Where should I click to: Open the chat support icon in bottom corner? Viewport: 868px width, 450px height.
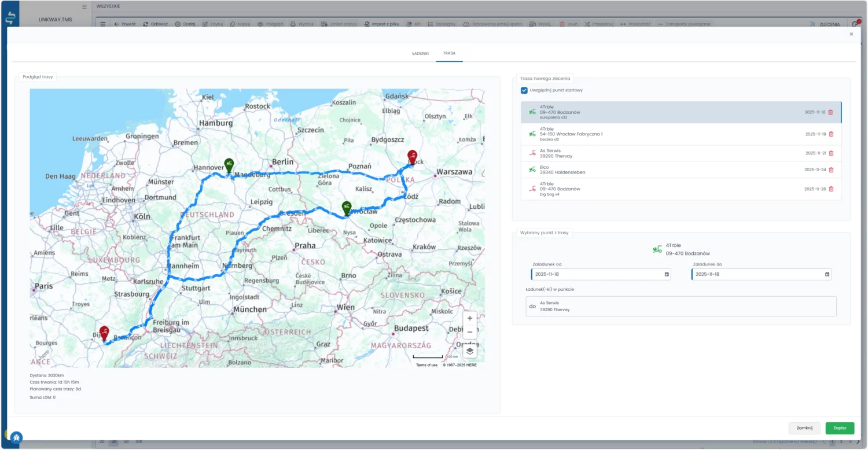[x=16, y=437]
